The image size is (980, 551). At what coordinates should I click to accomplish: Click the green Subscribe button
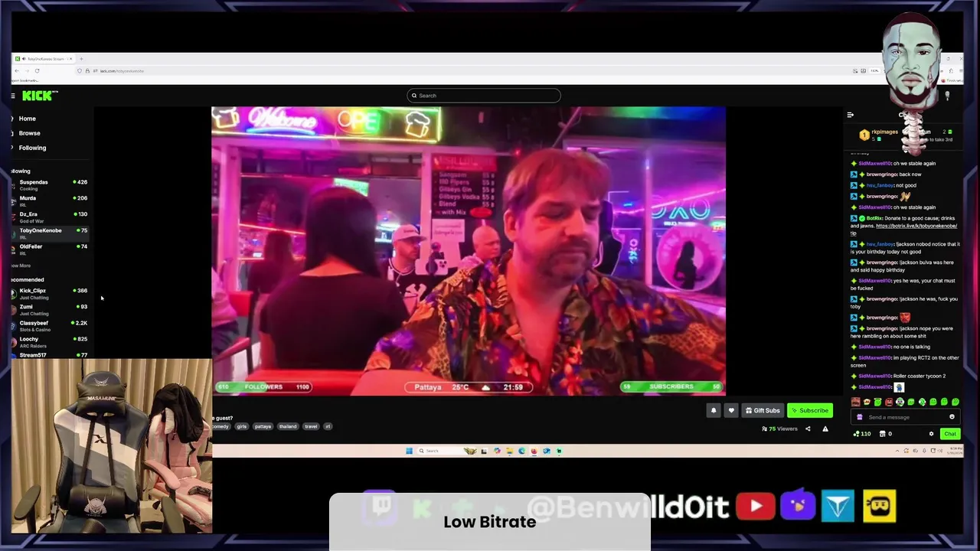(810, 411)
